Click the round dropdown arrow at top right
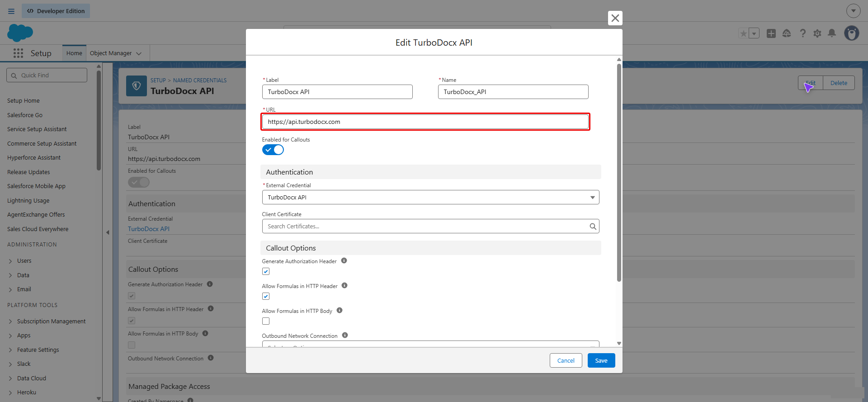Image resolution: width=868 pixels, height=402 pixels. coord(853,11)
